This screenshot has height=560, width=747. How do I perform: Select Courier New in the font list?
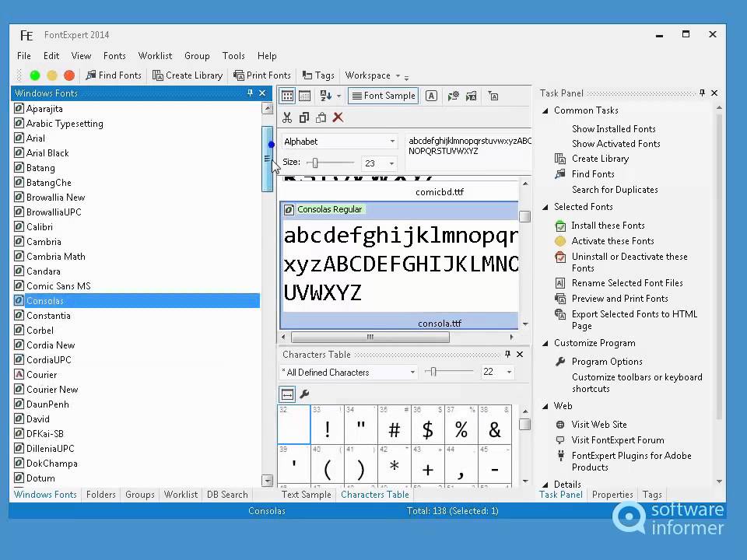tap(52, 390)
